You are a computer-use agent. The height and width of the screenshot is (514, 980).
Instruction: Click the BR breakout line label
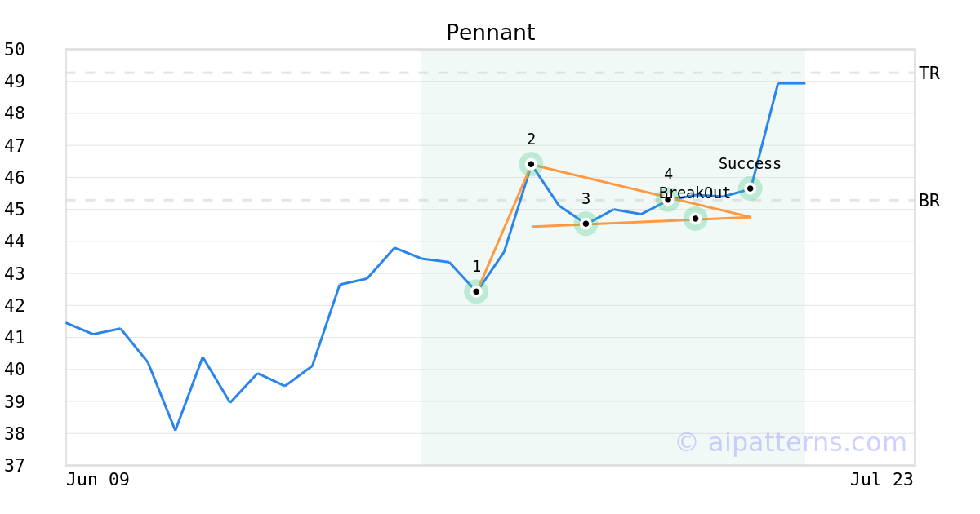(929, 201)
